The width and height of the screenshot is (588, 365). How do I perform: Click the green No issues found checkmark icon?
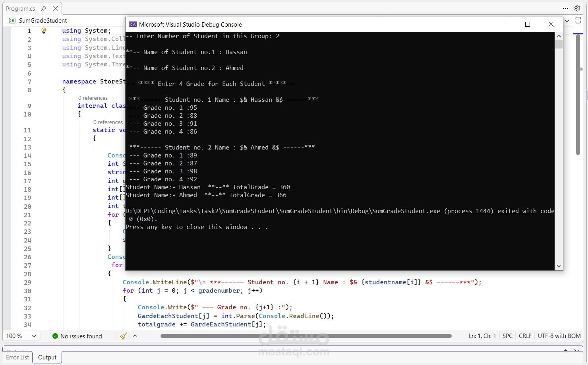pyautogui.click(x=55, y=336)
